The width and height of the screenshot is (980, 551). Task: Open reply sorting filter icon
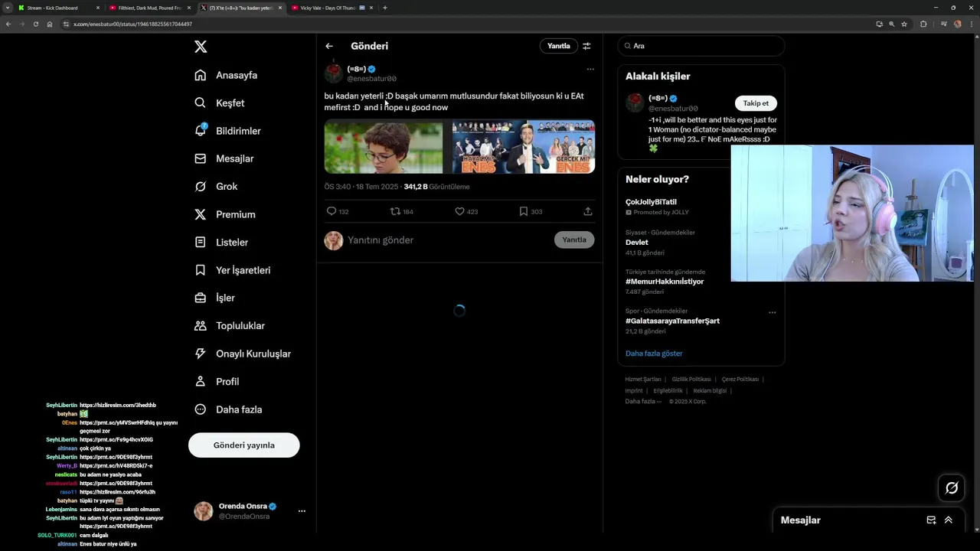586,46
